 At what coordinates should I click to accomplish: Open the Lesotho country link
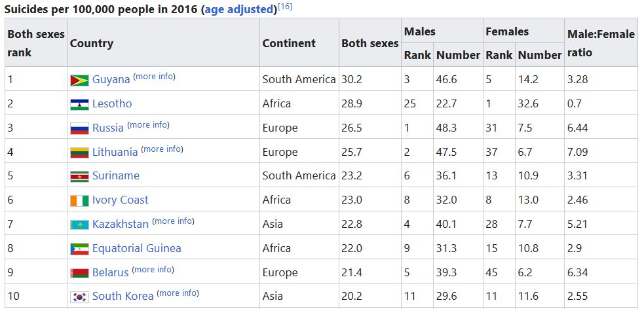tap(112, 103)
